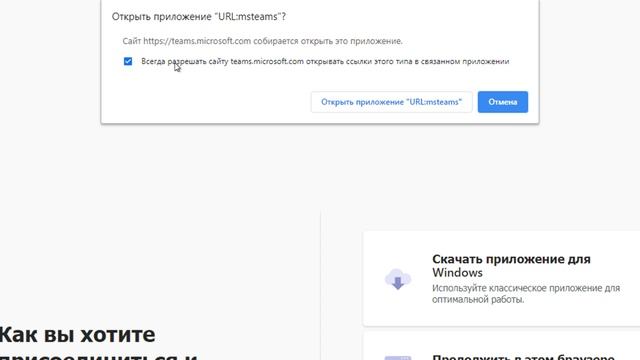Click the always allow checkbox label text
Screen dimensions: 640x360
pyautogui.click(x=325, y=61)
